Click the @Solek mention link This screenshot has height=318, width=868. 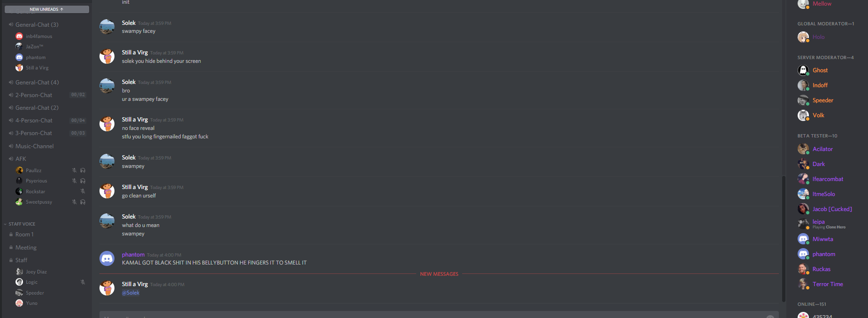coord(131,293)
